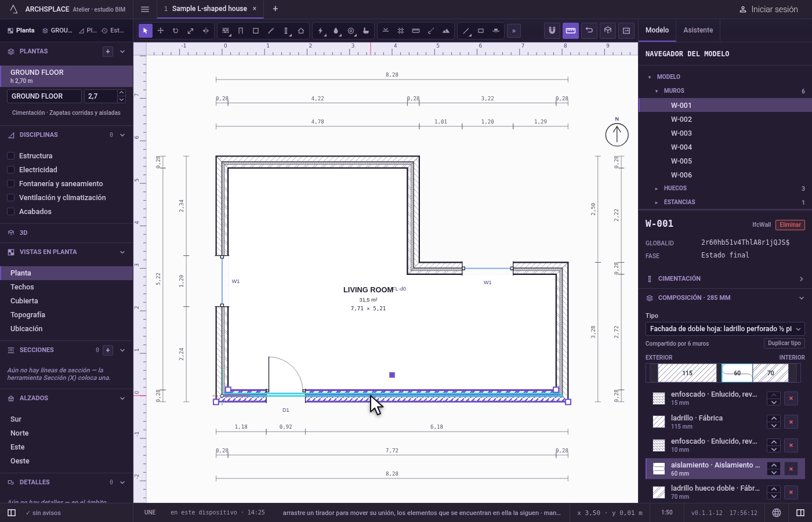The width and height of the screenshot is (812, 522).
Task: Expand the CIMENTACIÓN section
Action: [725, 279]
